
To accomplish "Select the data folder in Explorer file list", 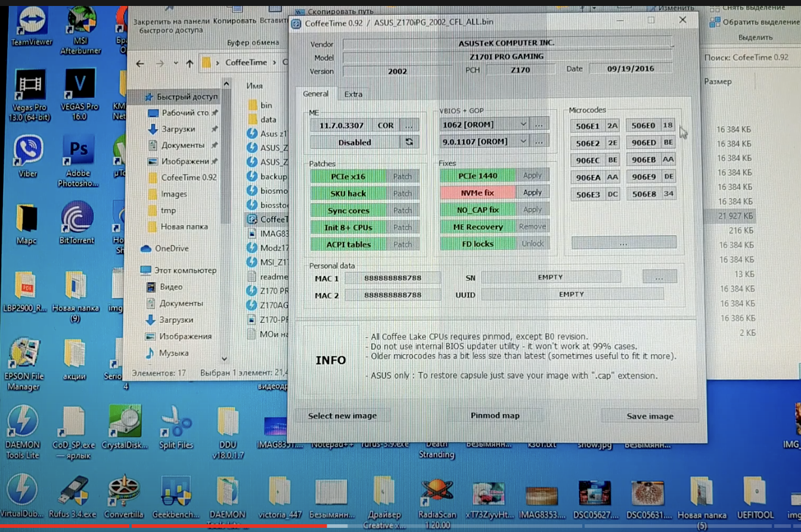I will 262,120.
